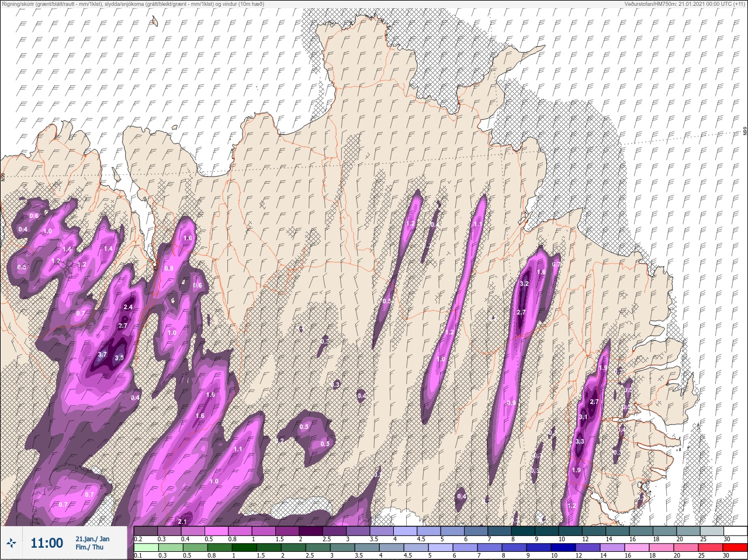This screenshot has height=560, width=748.
Task: Click the 3.2 precipitation value on map
Action: click(524, 284)
